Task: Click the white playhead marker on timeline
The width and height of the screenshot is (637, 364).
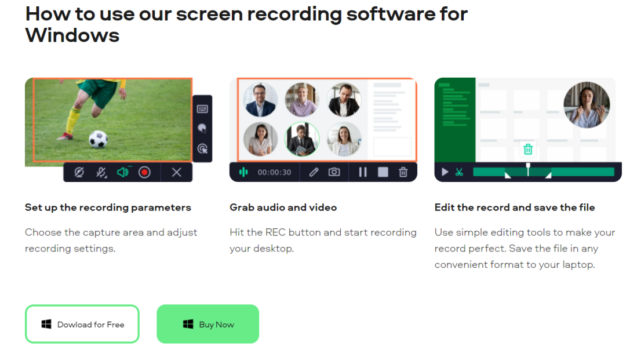Action: (x=528, y=169)
